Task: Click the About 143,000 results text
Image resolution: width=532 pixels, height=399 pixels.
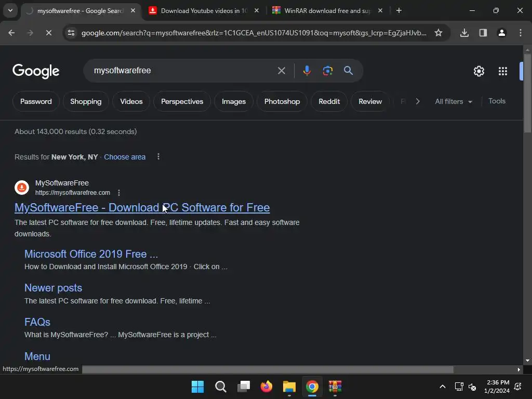Action: coord(76,131)
